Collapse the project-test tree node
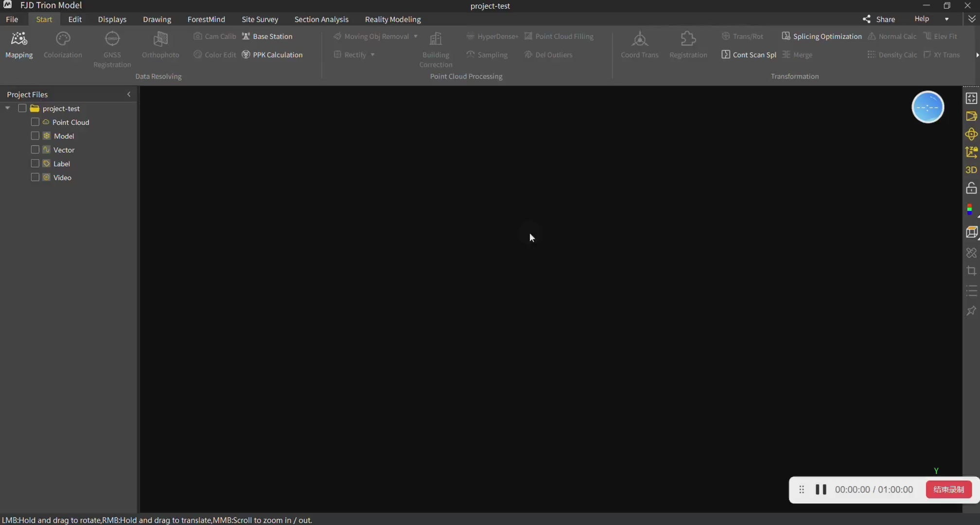 point(8,108)
